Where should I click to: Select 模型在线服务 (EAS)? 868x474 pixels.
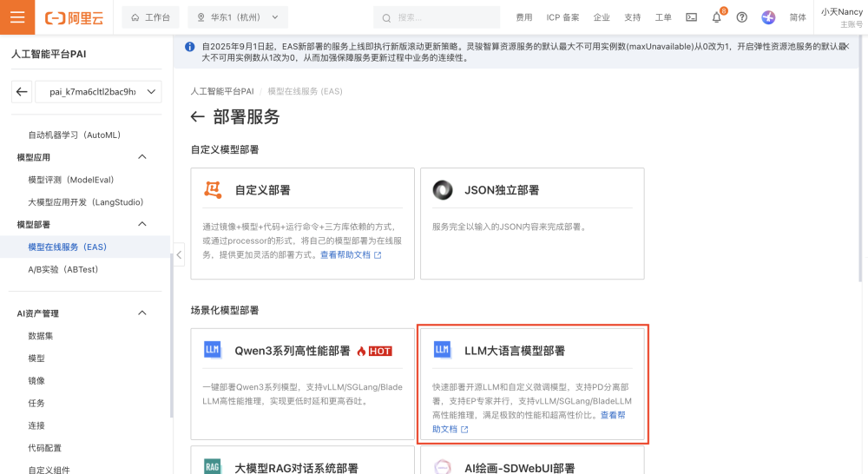[68, 247]
